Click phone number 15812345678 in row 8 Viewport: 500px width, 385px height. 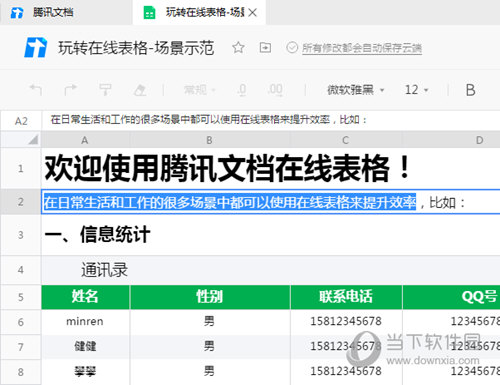(x=346, y=371)
